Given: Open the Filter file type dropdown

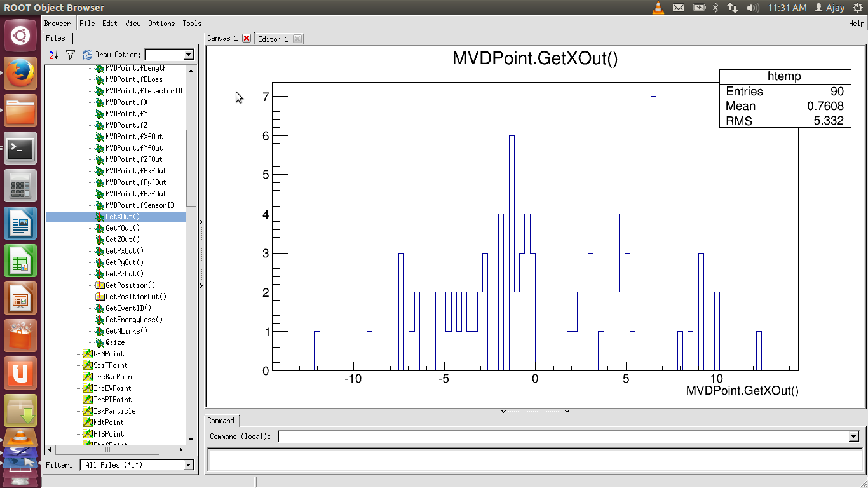Looking at the screenshot, I should coord(188,465).
